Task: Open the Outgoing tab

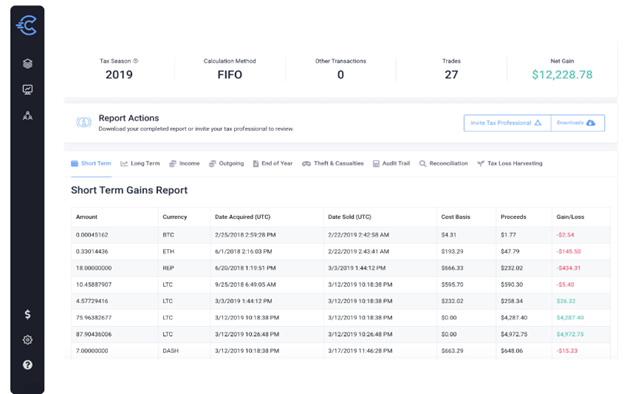Action: coord(226,164)
